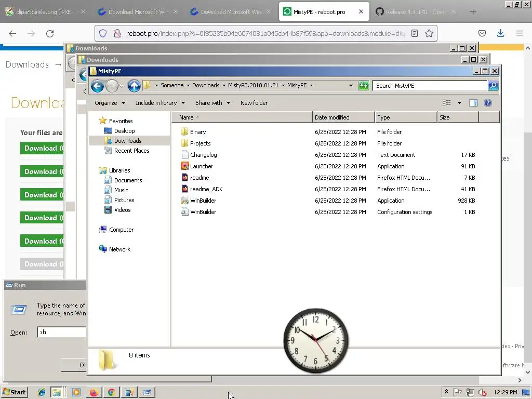532x399 pixels.
Task: Open Windows Media Player from taskbar
Action: pyautogui.click(x=76, y=393)
